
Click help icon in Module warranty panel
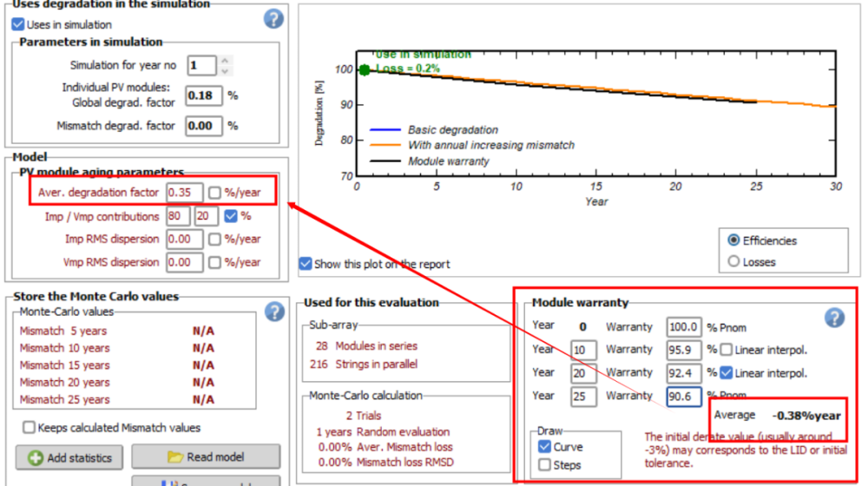834,318
